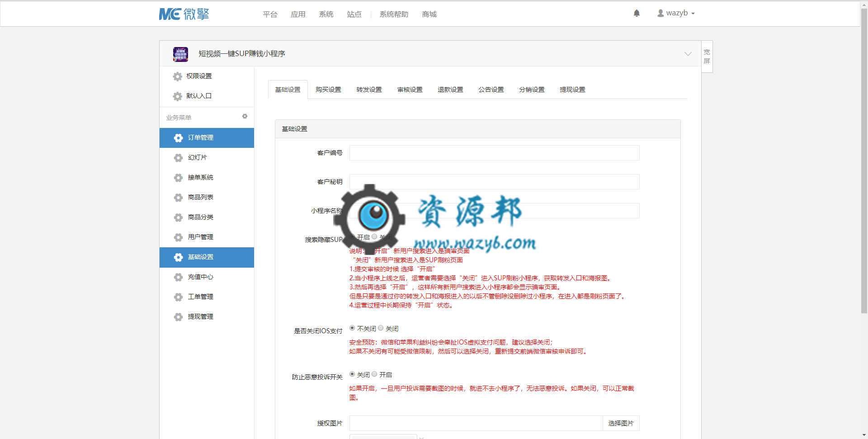Open the 系统 menu
Screen dimensions: 868x439
click(326, 14)
